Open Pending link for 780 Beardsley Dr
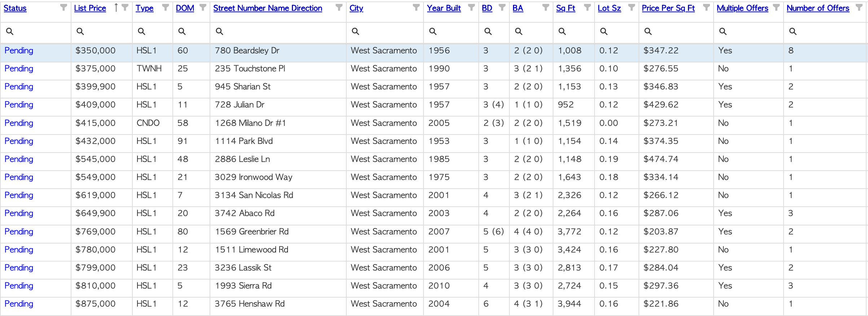Viewport: 868px width, 316px height. pos(19,51)
